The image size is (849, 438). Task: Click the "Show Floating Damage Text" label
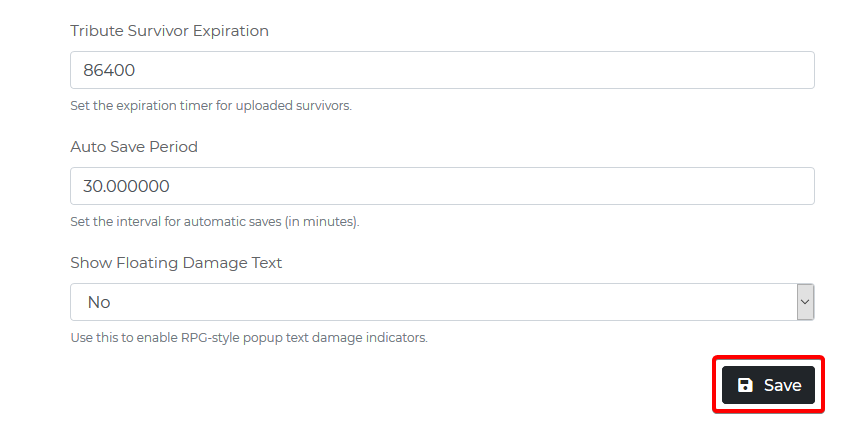click(x=176, y=263)
